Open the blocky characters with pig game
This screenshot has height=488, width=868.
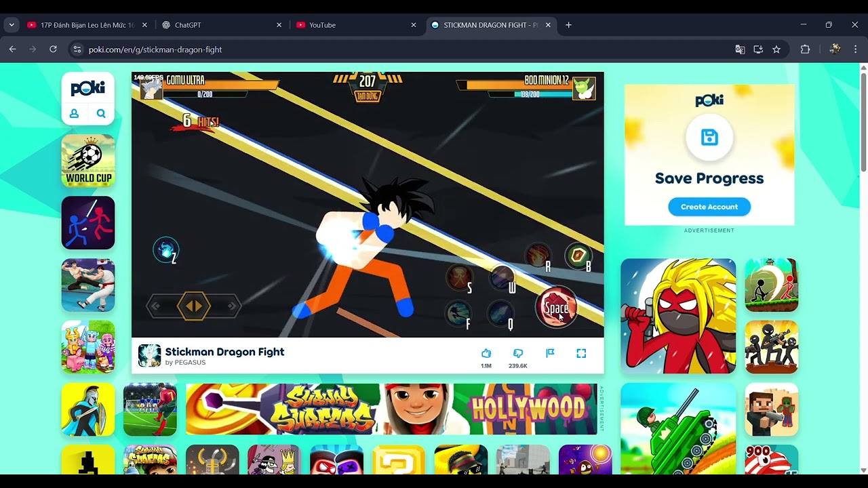tap(88, 347)
